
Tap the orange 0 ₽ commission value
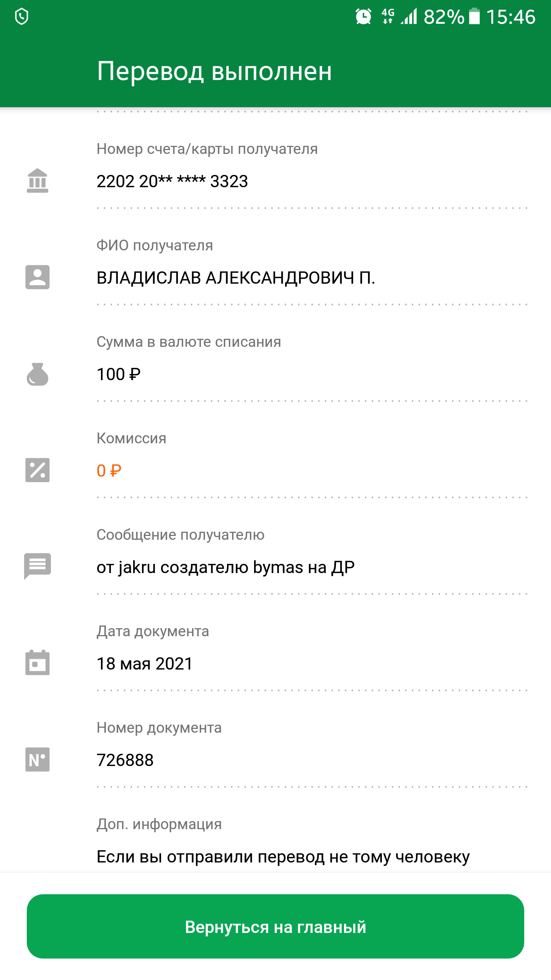pos(109,471)
